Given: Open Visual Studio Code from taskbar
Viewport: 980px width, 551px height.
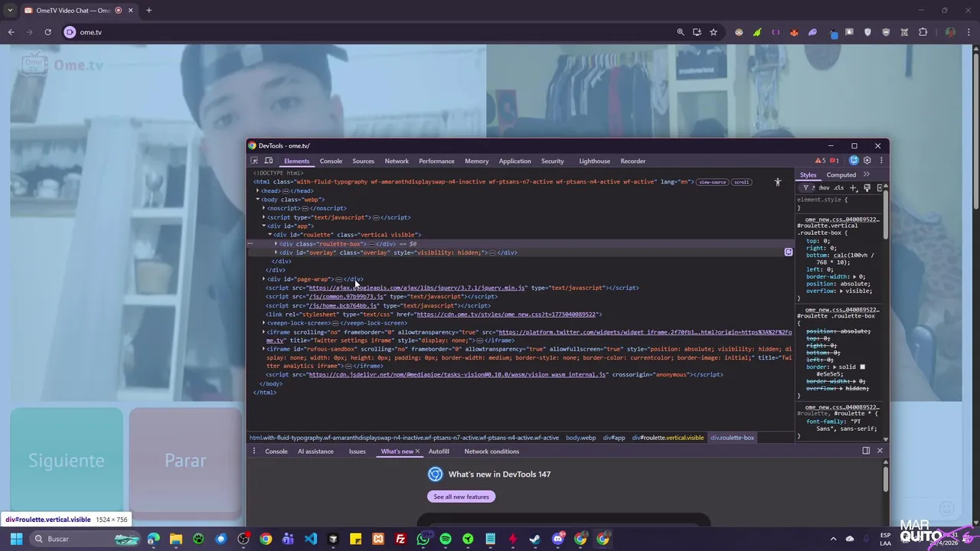Looking at the screenshot, I should [x=310, y=539].
